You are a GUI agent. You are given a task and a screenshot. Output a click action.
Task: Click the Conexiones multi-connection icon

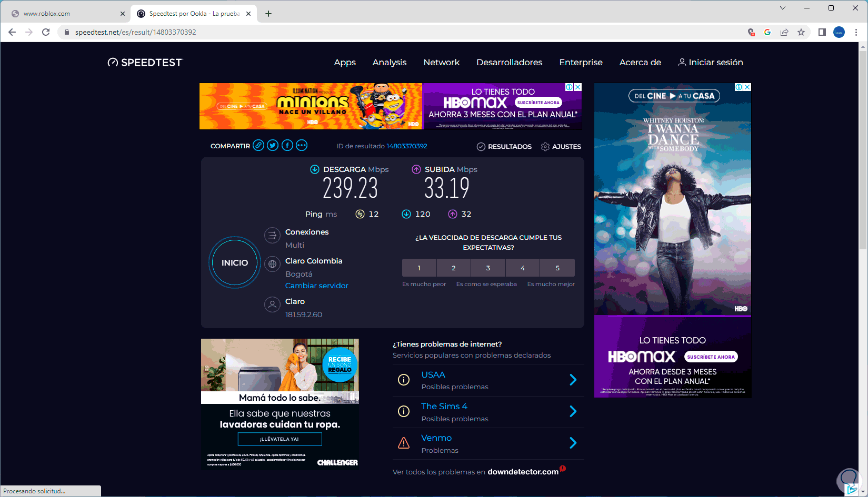point(272,235)
